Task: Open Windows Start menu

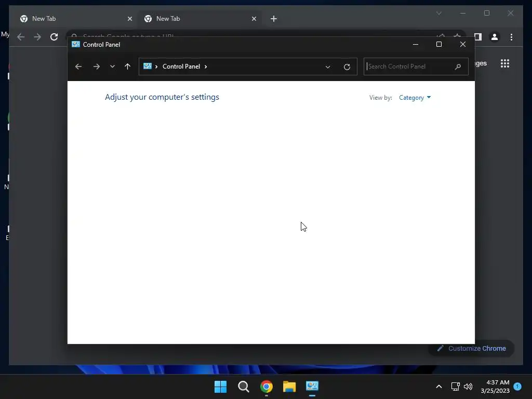Action: (220, 387)
